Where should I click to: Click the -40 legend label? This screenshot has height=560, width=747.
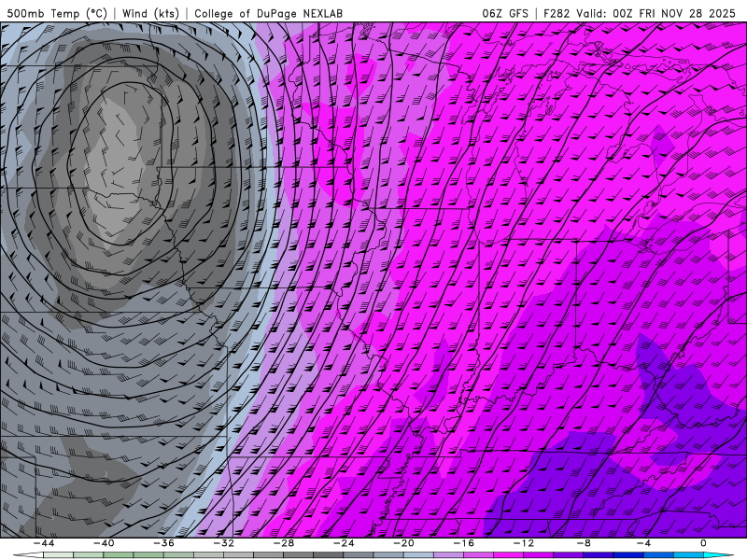(104, 543)
